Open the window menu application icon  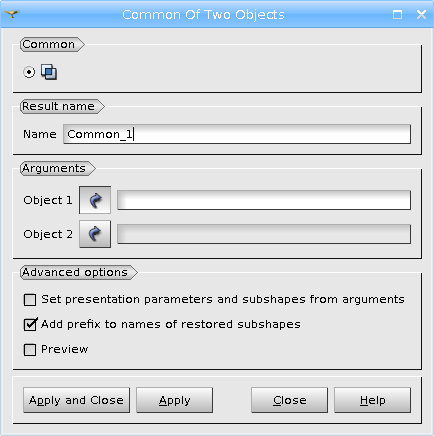12,14
